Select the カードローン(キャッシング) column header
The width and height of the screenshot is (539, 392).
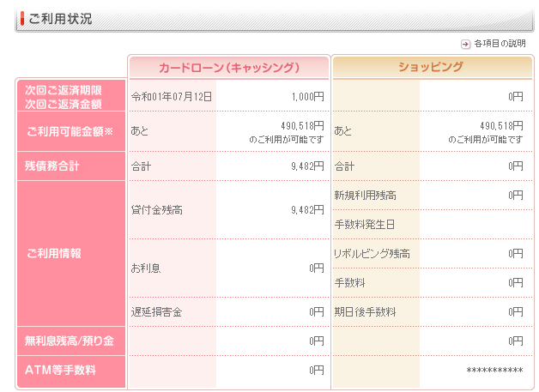tap(229, 68)
